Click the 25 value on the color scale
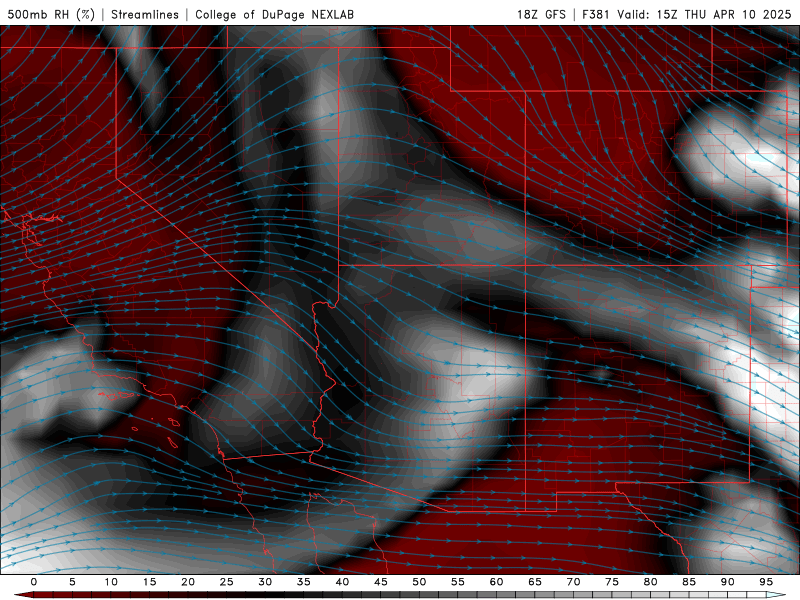This screenshot has width=800, height=600. click(227, 582)
